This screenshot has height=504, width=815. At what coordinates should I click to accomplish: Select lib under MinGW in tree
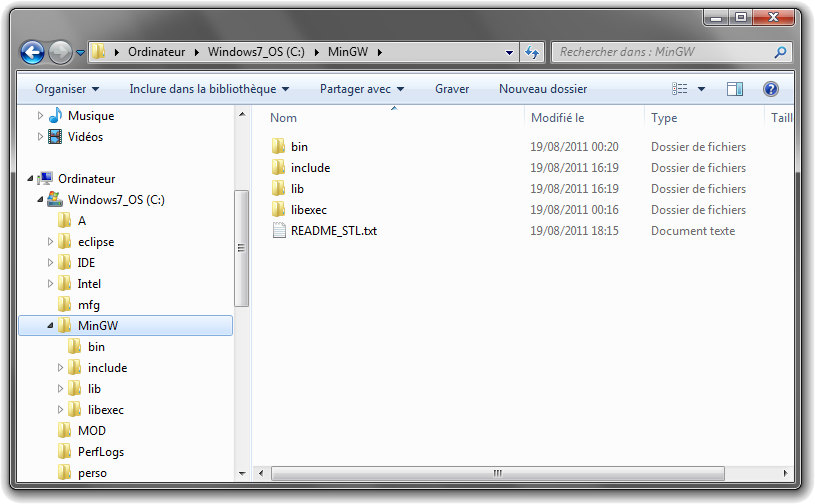(x=94, y=389)
